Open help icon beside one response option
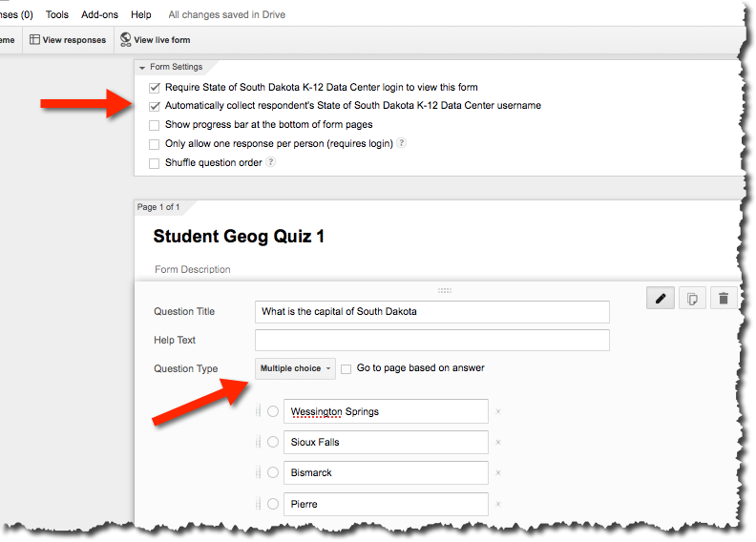Image resolution: width=756 pixels, height=542 pixels. (401, 142)
